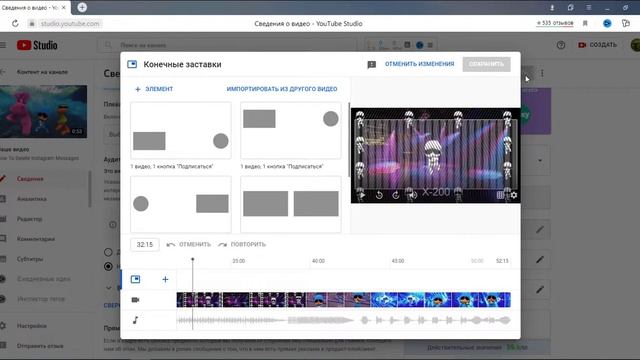Open three-dot menu on details page

542,73
